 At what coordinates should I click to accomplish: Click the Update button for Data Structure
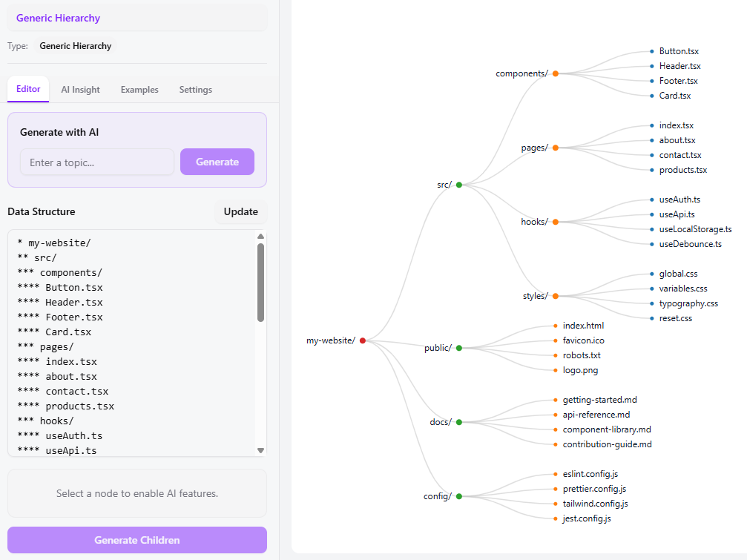click(x=240, y=211)
